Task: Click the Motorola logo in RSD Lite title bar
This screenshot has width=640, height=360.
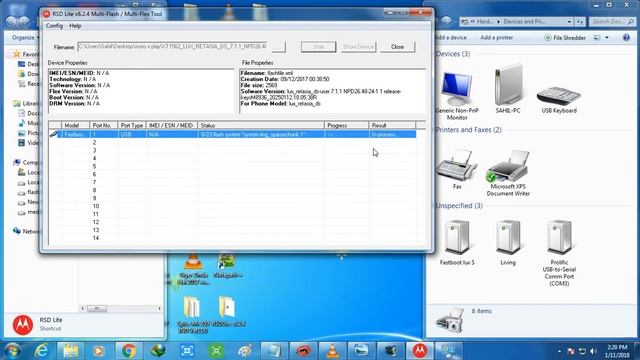Action: tap(47, 13)
